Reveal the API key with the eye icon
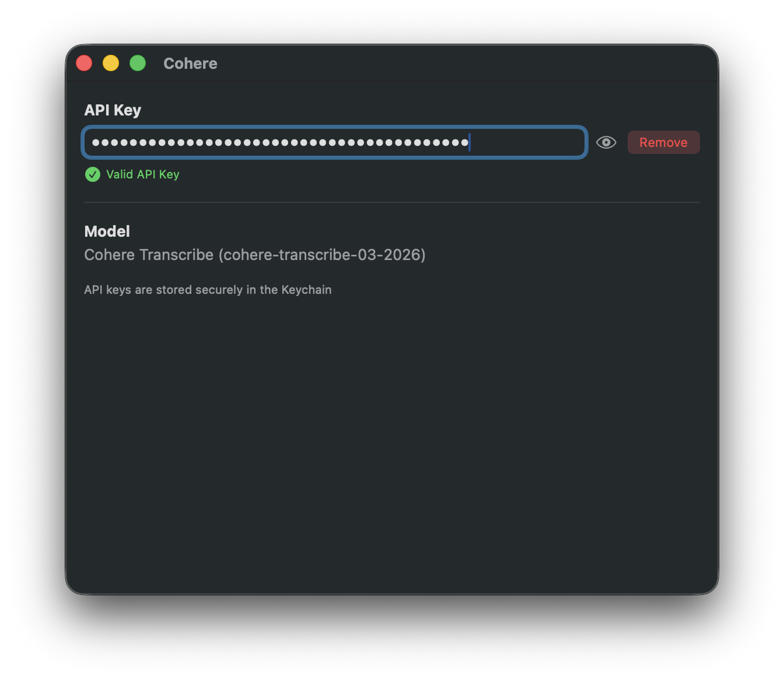Viewport: 784px width, 681px height. [x=606, y=142]
